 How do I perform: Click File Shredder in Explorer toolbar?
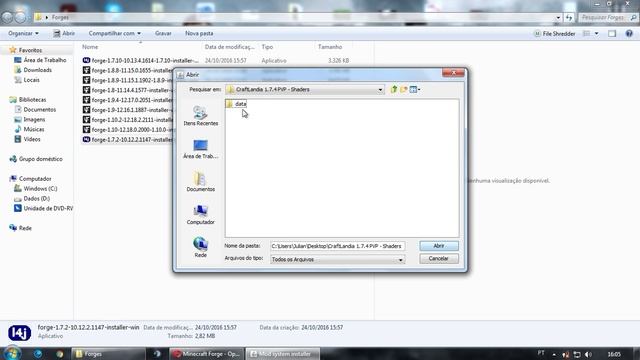point(555,34)
